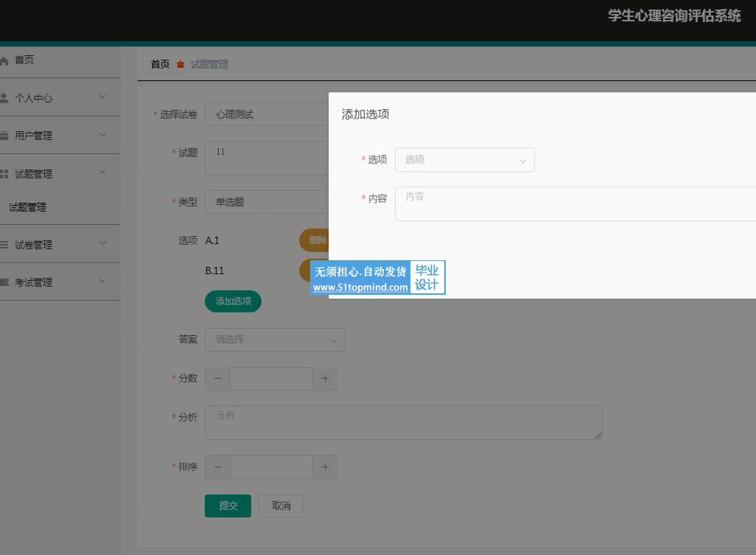Click the 试题管理 grid icon
This screenshot has height=555, width=756.
4,174
